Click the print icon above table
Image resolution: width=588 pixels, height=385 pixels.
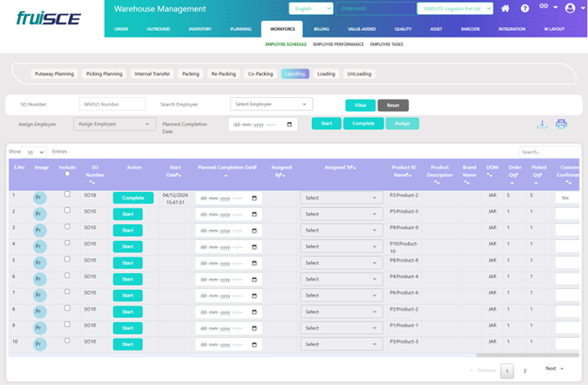point(562,123)
